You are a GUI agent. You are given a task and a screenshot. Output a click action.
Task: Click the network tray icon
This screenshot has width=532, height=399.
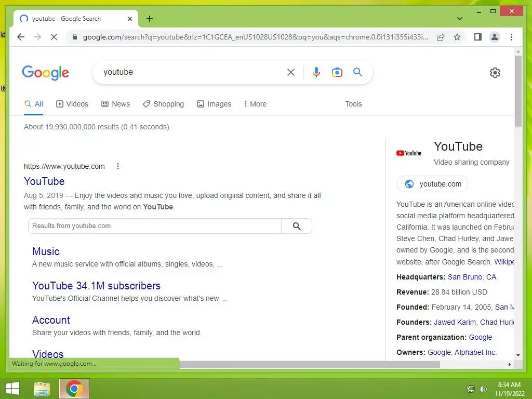470,389
